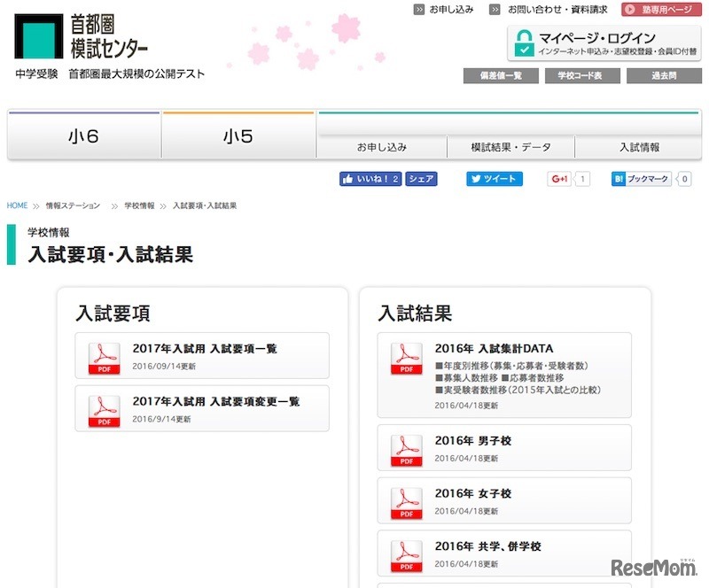Open the 2016年 男子校 PDF icon

click(x=407, y=449)
